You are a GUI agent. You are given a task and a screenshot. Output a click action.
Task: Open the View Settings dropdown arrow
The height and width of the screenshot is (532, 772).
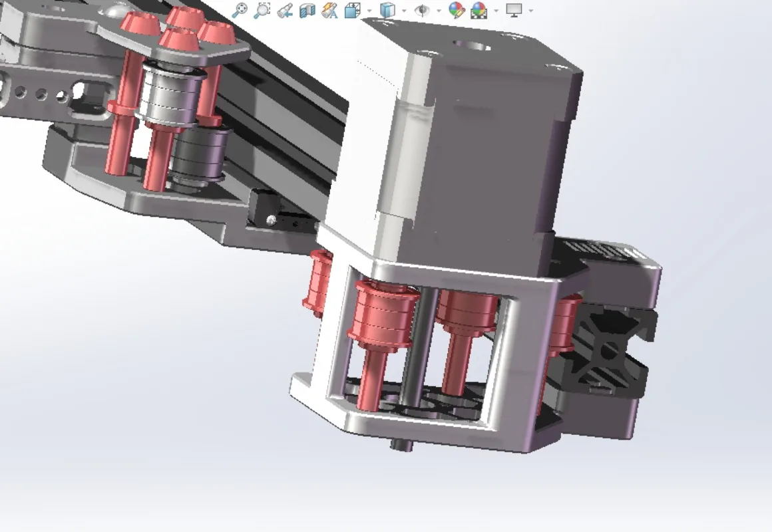(529, 11)
